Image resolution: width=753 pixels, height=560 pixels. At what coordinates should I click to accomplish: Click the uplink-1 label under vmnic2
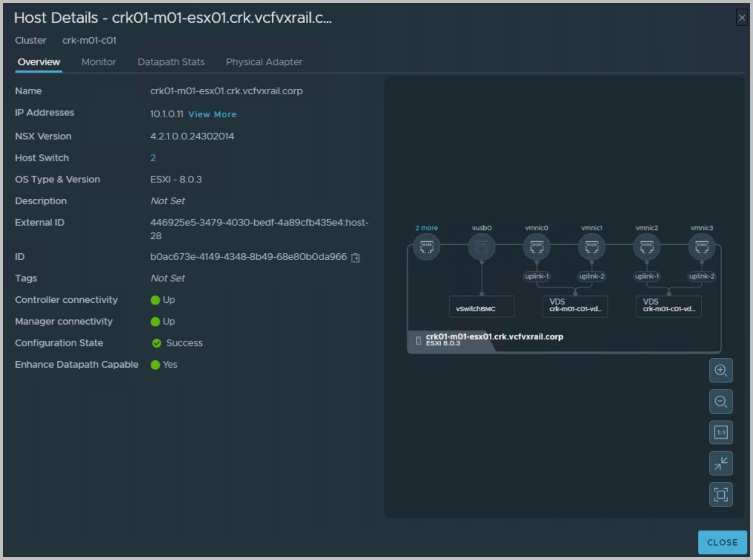647,276
